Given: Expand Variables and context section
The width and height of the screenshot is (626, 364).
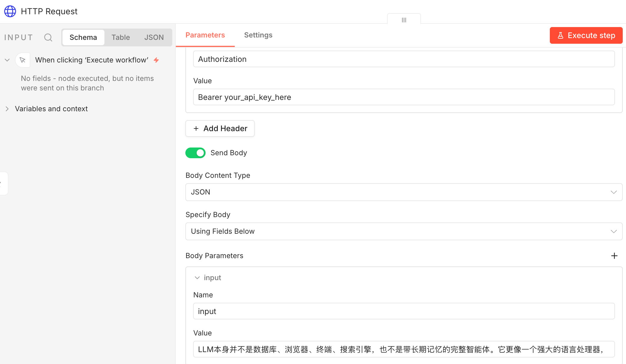Looking at the screenshot, I should pos(7,109).
